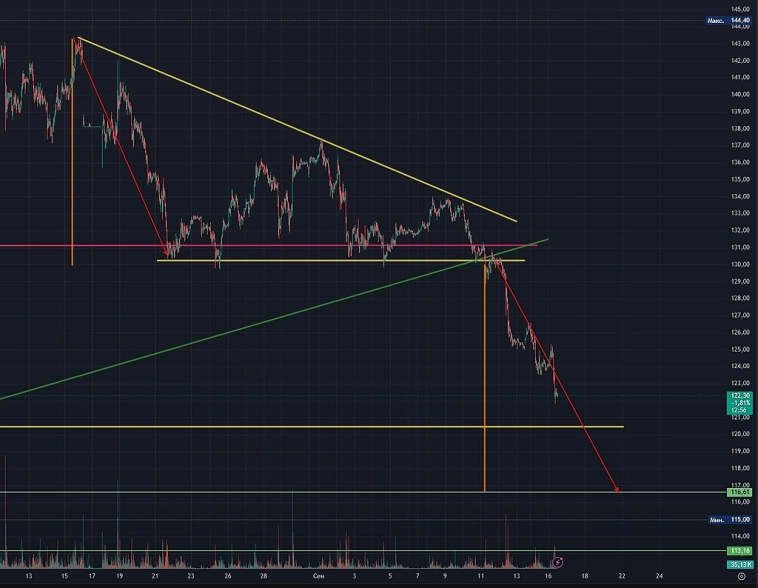The width and height of the screenshot is (758, 588).
Task: Click the 118,00 price axis value
Action: 740,468
